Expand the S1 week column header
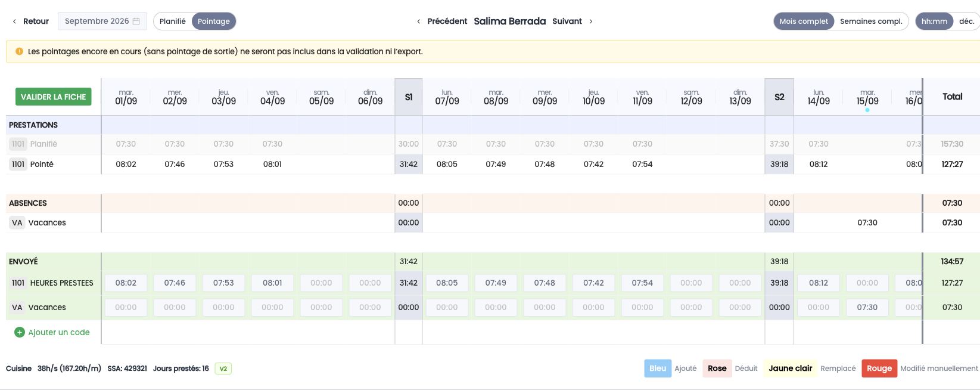The height and width of the screenshot is (390, 980). coord(409,97)
